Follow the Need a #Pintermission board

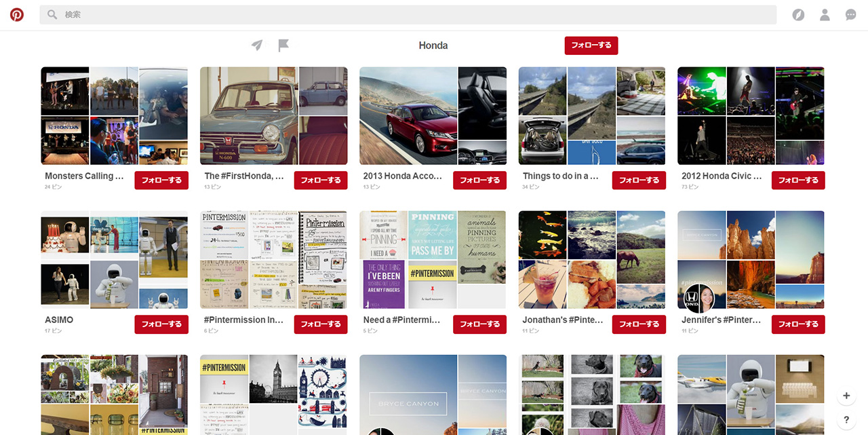coord(480,324)
